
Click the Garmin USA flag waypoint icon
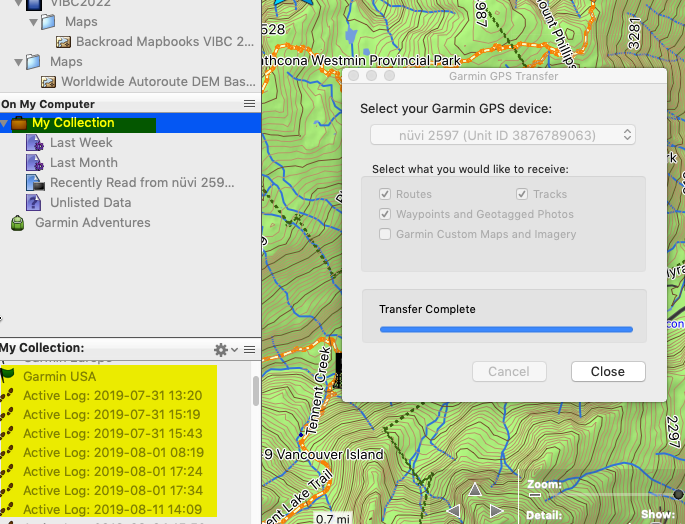click(8, 376)
